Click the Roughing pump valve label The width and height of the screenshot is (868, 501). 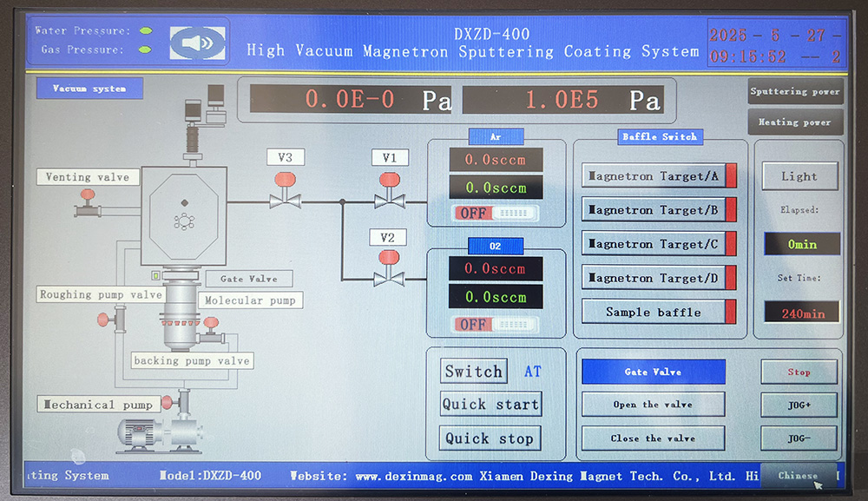click(x=101, y=294)
